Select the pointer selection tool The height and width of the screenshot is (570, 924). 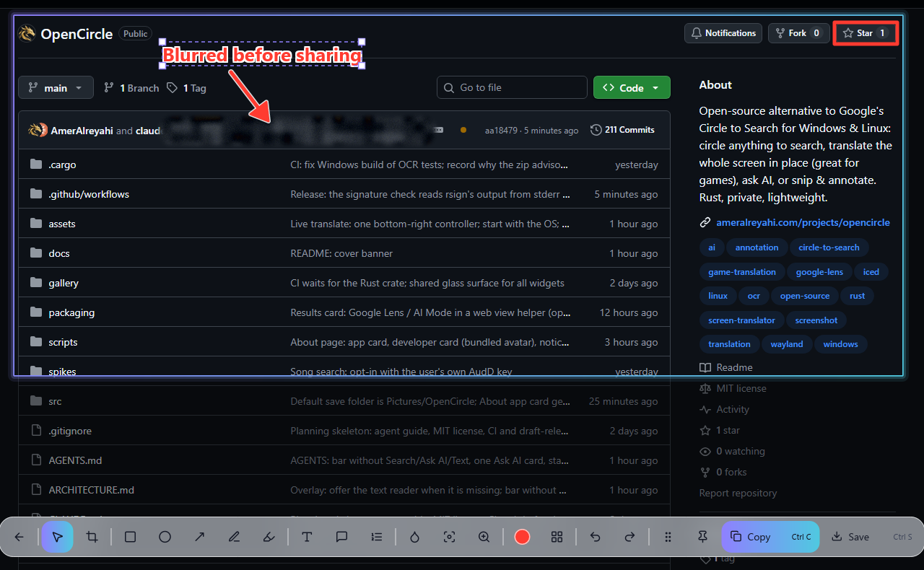[58, 537]
